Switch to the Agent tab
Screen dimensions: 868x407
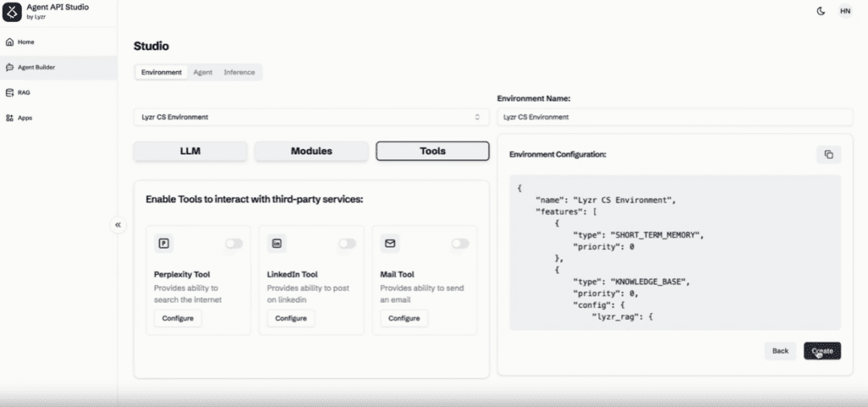click(203, 72)
